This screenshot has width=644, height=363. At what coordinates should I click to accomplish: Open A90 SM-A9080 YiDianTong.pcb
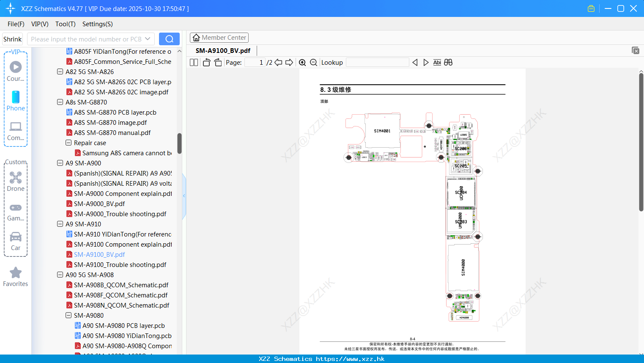pyautogui.click(x=127, y=335)
